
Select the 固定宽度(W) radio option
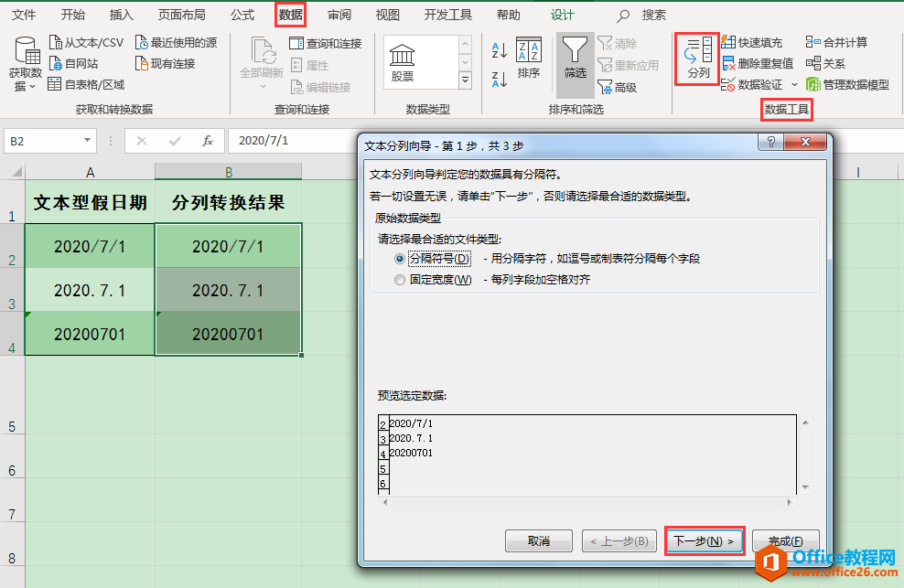pos(400,280)
